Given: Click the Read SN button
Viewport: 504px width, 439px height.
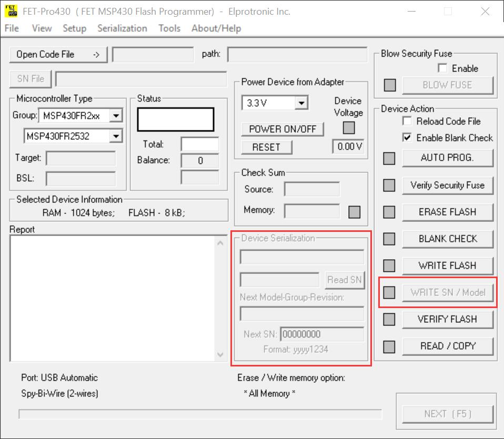Looking at the screenshot, I should [x=345, y=280].
